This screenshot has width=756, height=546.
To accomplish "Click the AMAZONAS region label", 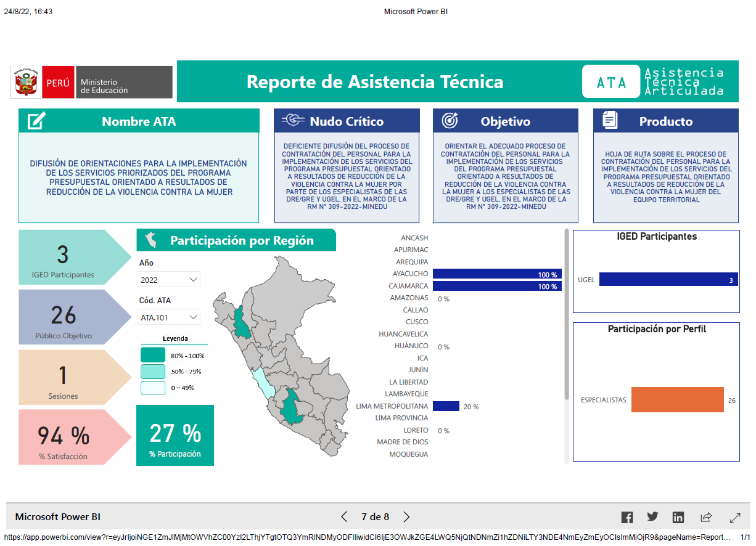I will (x=409, y=298).
